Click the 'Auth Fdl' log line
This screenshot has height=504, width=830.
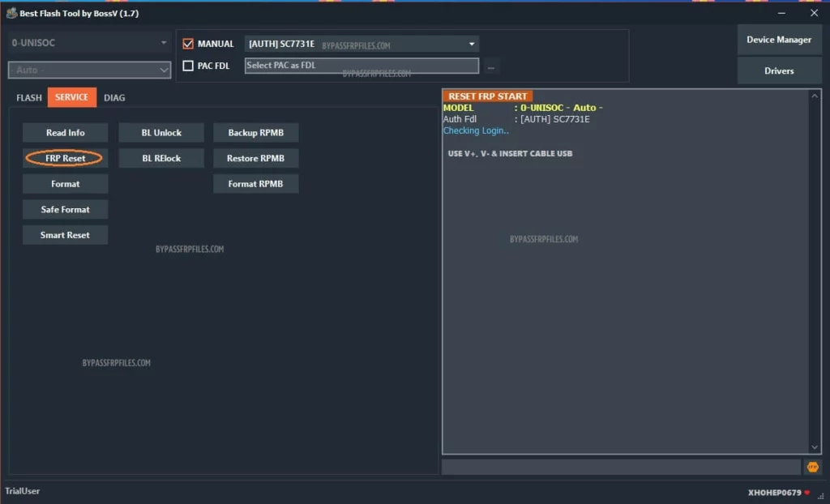pyautogui.click(x=516, y=119)
